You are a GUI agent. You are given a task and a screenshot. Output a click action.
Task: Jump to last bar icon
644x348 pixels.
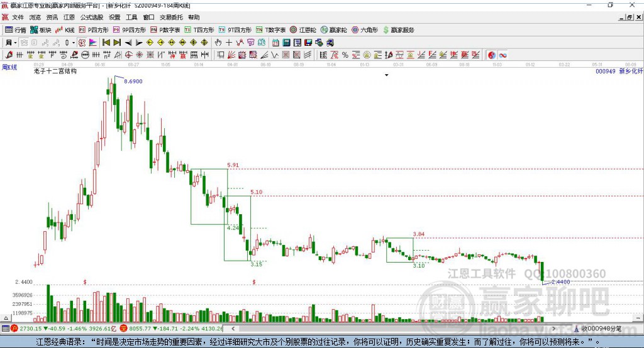(117, 43)
